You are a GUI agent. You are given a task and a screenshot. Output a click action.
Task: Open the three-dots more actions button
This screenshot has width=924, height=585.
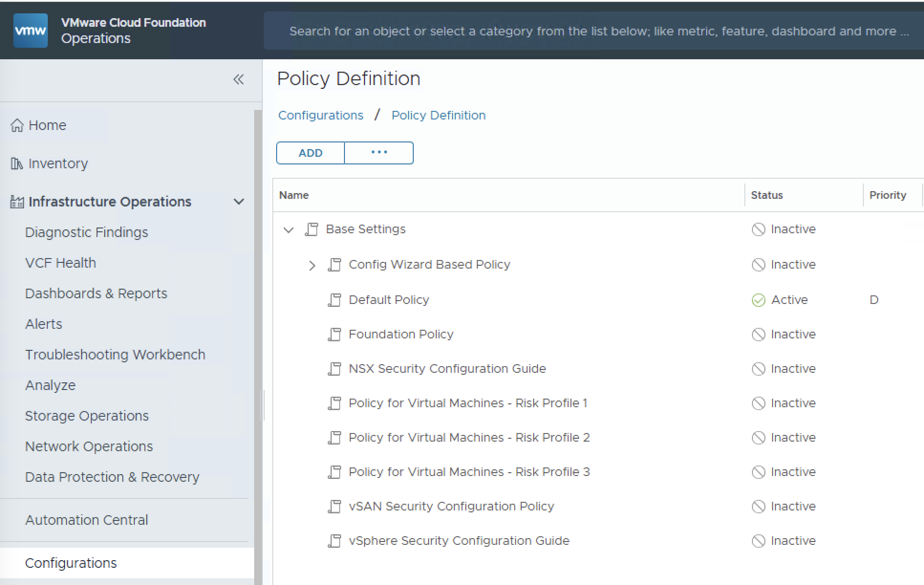point(379,153)
